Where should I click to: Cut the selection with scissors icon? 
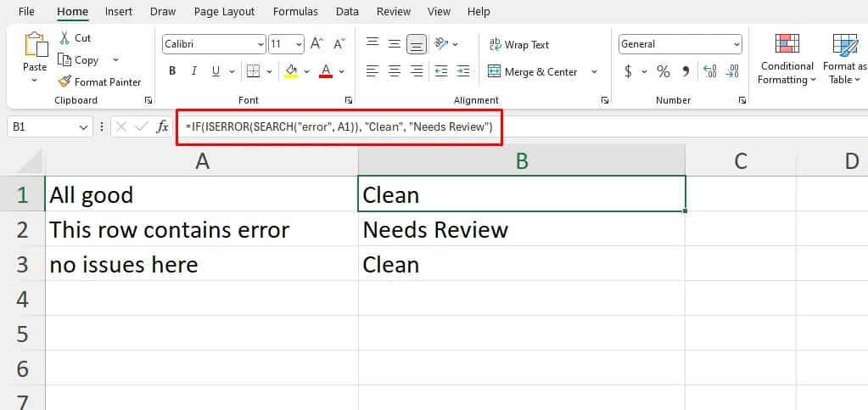(x=64, y=37)
